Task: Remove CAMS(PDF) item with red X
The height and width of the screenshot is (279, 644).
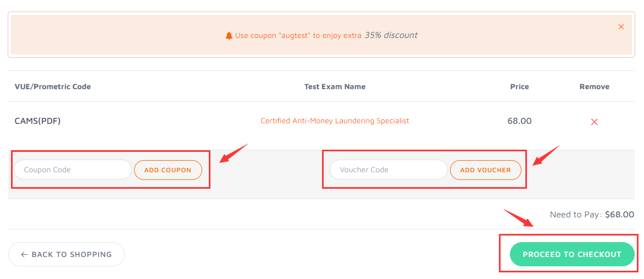Action: pos(594,122)
